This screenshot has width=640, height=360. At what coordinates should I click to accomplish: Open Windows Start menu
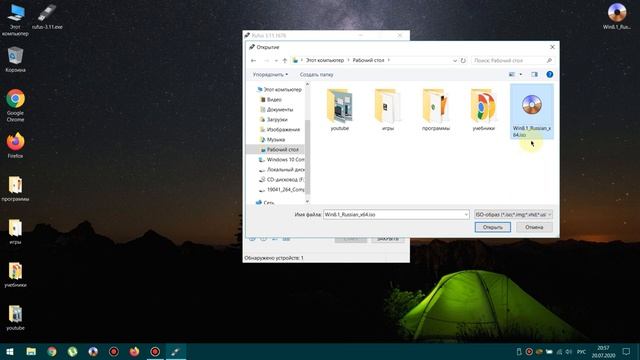pos(10,351)
